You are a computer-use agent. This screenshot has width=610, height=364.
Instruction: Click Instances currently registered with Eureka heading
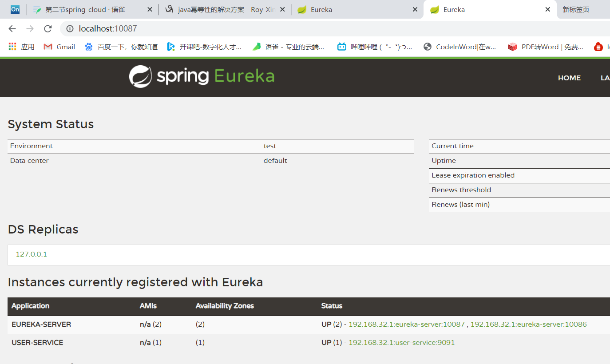tap(135, 282)
